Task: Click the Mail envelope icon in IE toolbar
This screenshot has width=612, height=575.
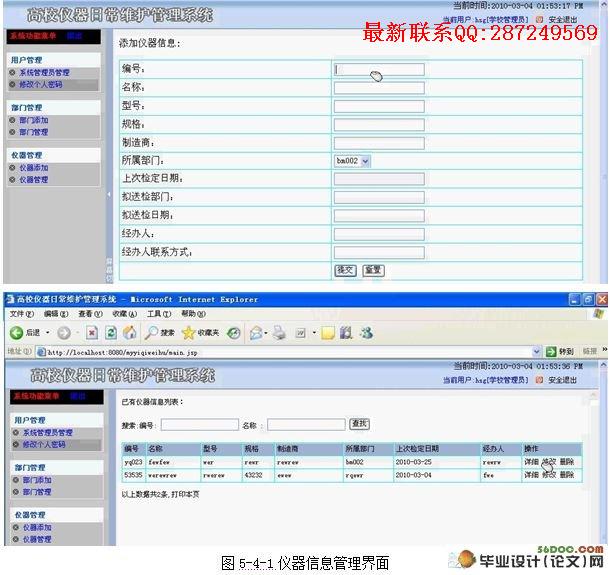Action: [x=256, y=333]
